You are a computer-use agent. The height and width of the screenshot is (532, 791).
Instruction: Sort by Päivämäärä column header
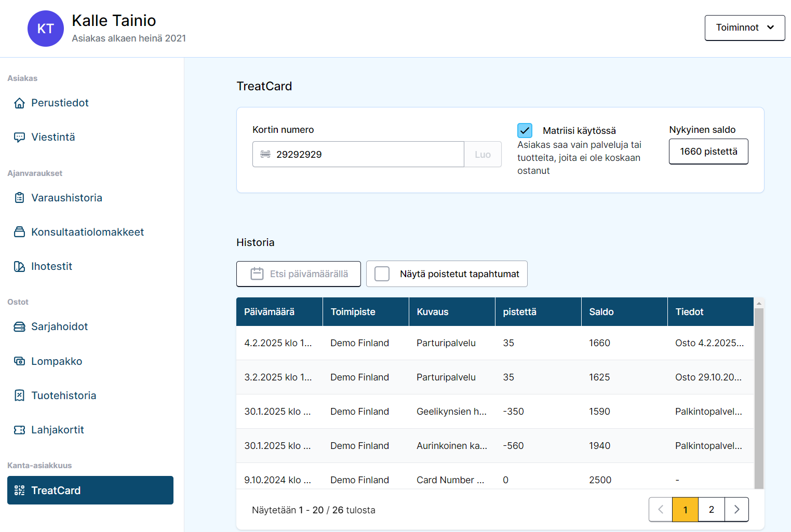[x=279, y=312]
